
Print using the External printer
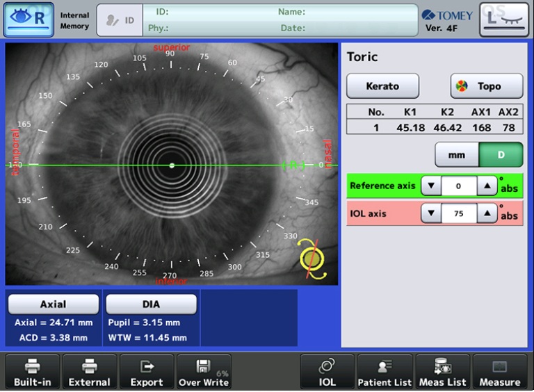90,372
